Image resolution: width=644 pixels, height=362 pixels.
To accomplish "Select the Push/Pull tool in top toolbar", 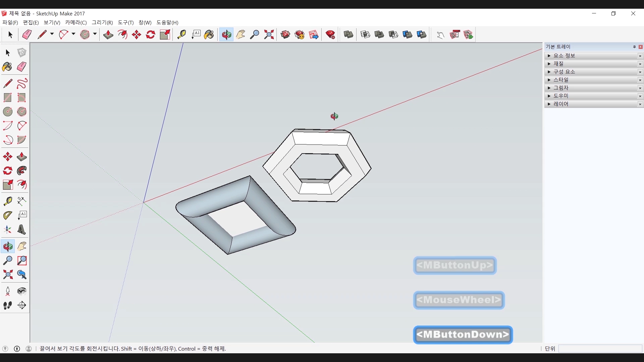I will pos(108,35).
